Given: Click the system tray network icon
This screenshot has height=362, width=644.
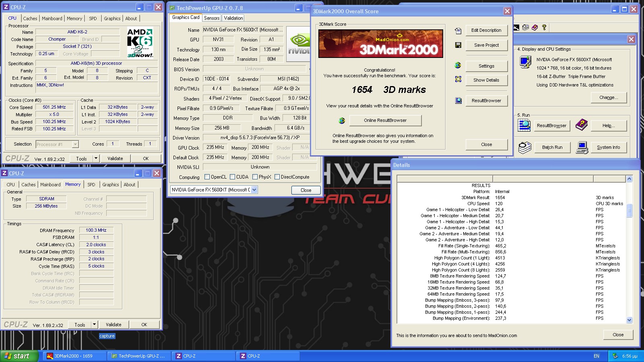Looking at the screenshot, I should [x=615, y=356].
